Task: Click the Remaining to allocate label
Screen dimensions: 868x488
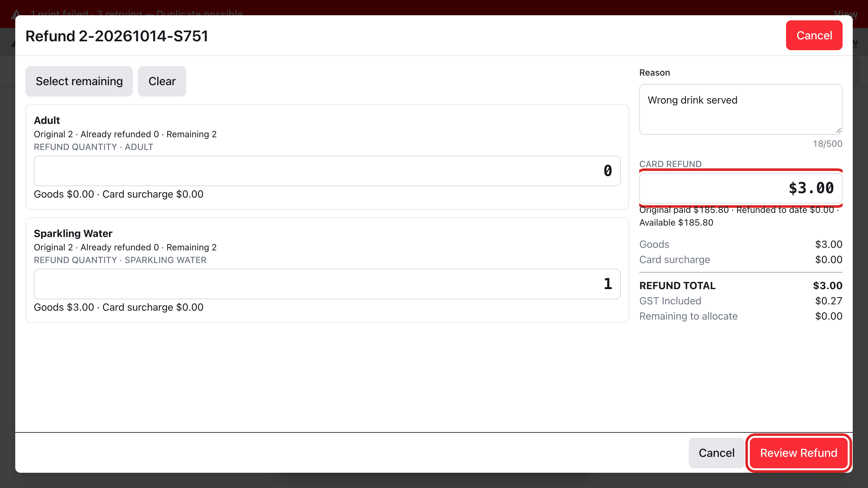Action: [688, 316]
